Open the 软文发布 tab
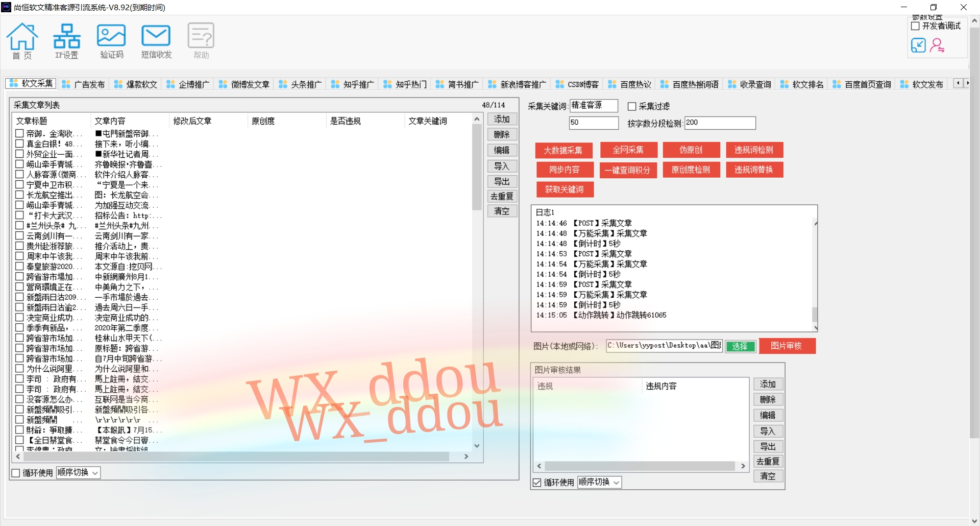This screenshot has height=526, width=980. click(x=922, y=84)
